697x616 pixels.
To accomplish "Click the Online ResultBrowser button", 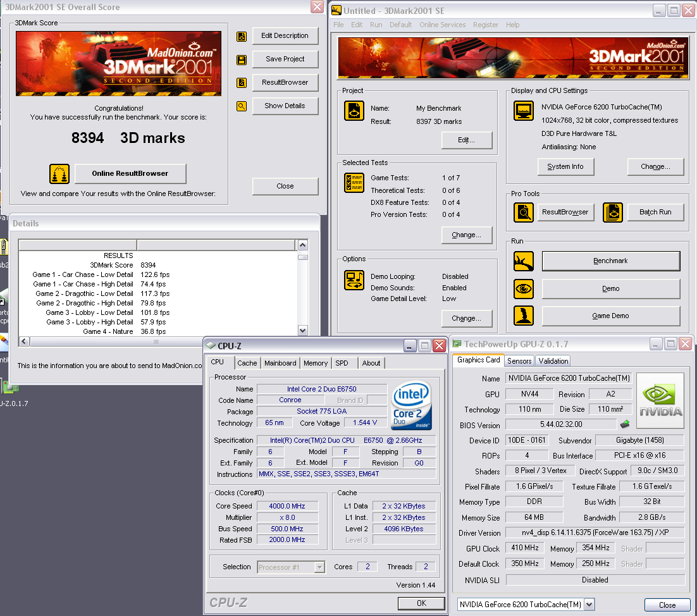I will [x=130, y=173].
